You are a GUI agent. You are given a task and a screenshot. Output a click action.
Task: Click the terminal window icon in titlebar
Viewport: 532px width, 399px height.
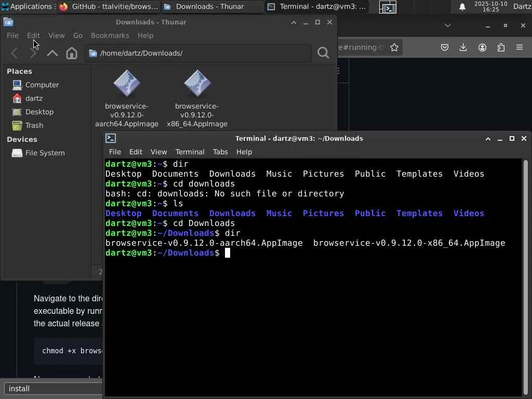coord(111,138)
